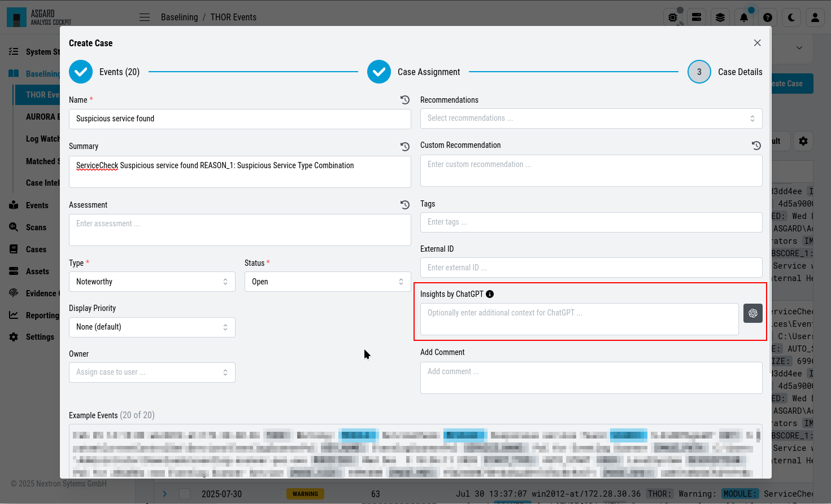Go back to Events (20) step
The image size is (831, 504).
click(x=104, y=72)
